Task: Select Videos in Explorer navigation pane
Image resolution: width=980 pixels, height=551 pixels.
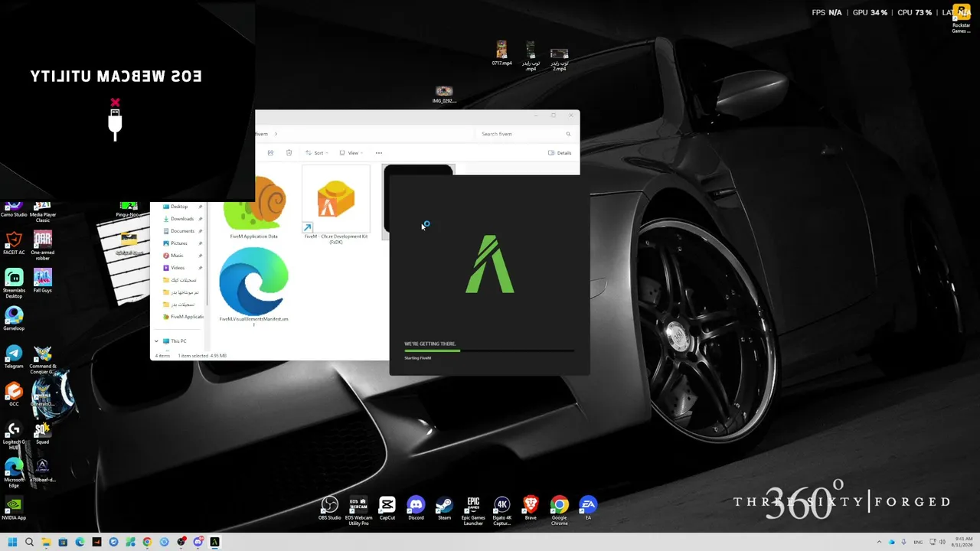Action: click(x=178, y=268)
